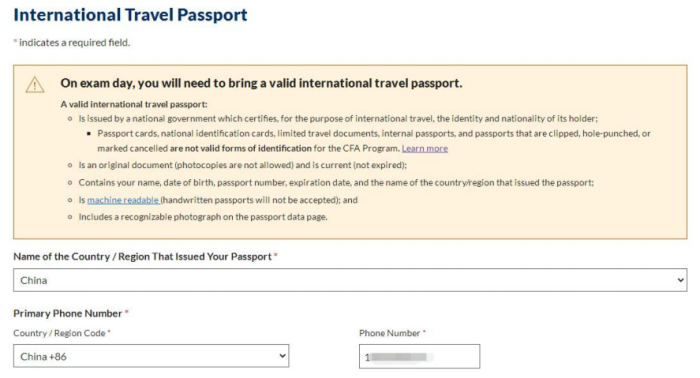The width and height of the screenshot is (700, 378).
Task: Focus the Phone Number input field
Action: pyautogui.click(x=419, y=357)
